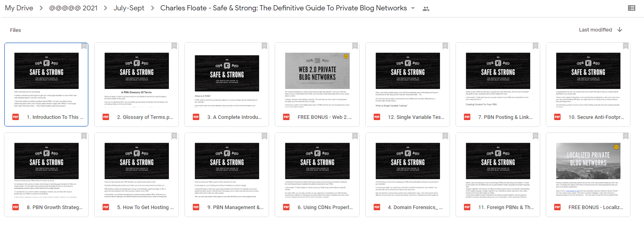Image resolution: width=644 pixels, height=229 pixels.
Task: Click Charles Floate Safe & Strong folder title
Action: pyautogui.click(x=283, y=8)
